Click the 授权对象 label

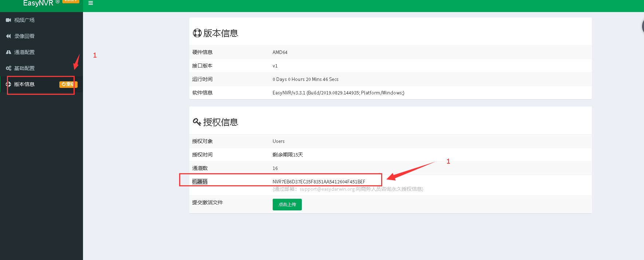click(x=202, y=141)
